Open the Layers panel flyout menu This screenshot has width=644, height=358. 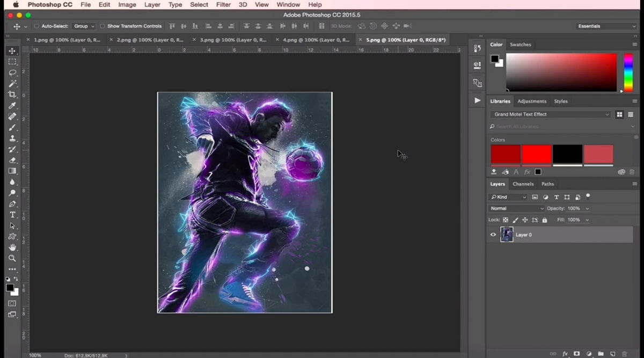634,184
